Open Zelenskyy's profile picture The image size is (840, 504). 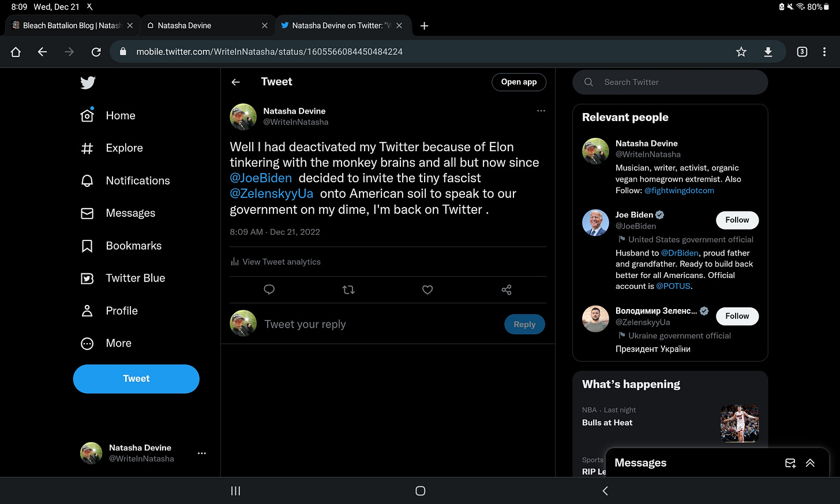click(595, 319)
